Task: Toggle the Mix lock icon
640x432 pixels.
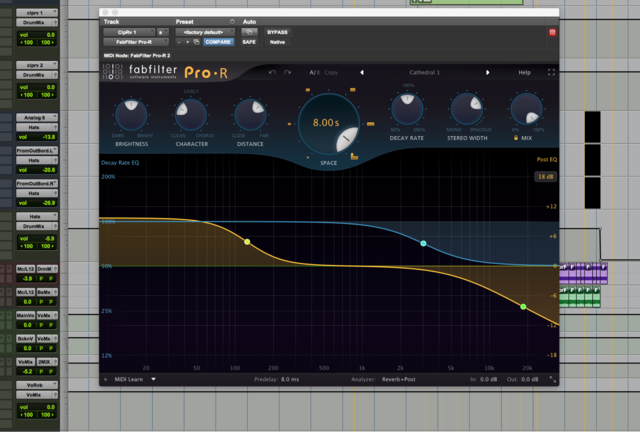Action: pyautogui.click(x=516, y=138)
